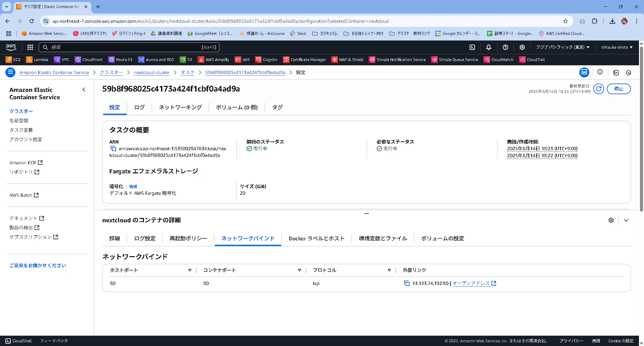Viewport: 644px width, 346px height.
Task: Open CloudTrail from the favorites bar
Action: (x=532, y=60)
